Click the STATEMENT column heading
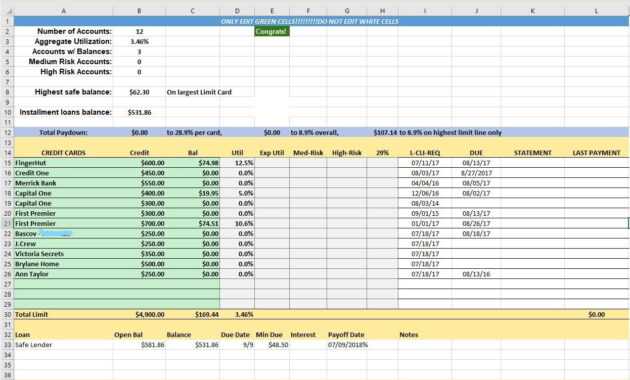This screenshot has width=630, height=380. 532,153
